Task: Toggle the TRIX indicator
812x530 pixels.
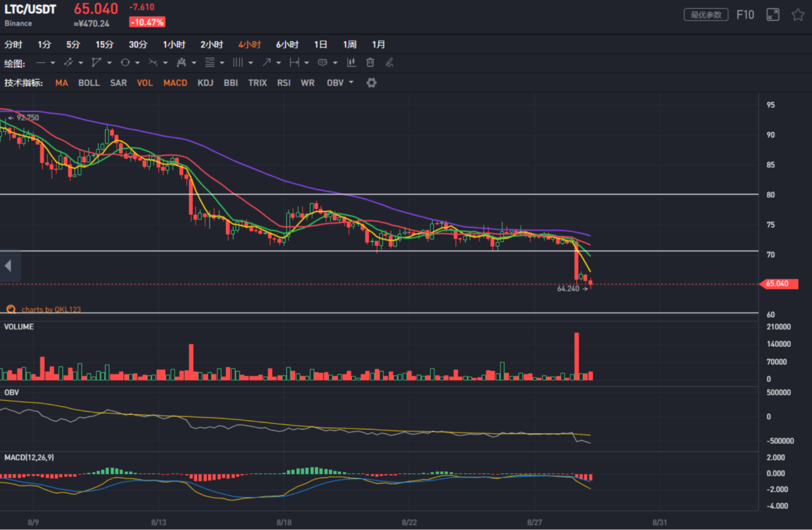Action: (258, 83)
